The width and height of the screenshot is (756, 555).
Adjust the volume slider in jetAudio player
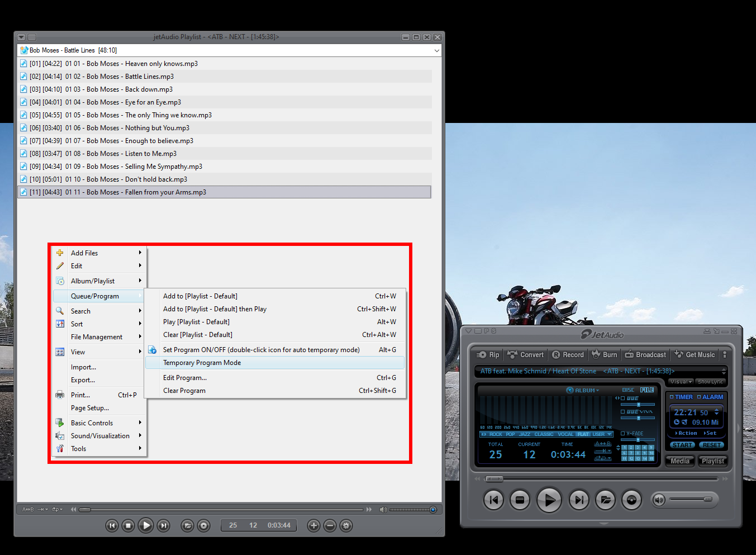tap(691, 499)
